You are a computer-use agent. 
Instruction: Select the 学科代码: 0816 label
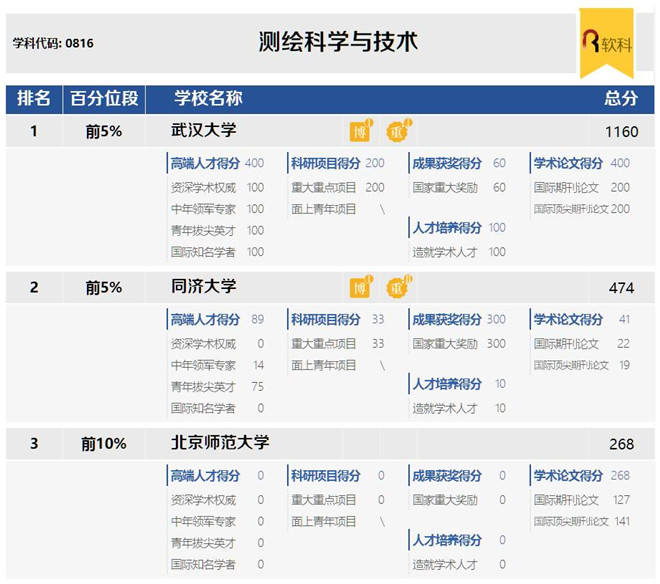pyautogui.click(x=53, y=43)
